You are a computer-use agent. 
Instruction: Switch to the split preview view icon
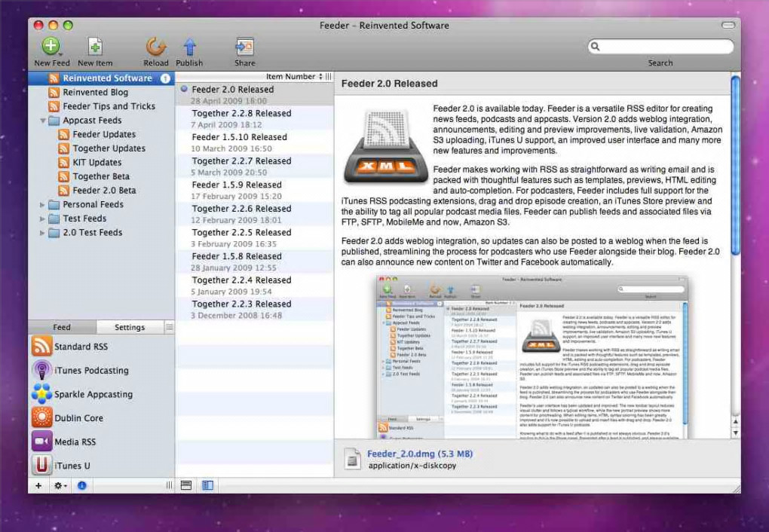coord(208,485)
